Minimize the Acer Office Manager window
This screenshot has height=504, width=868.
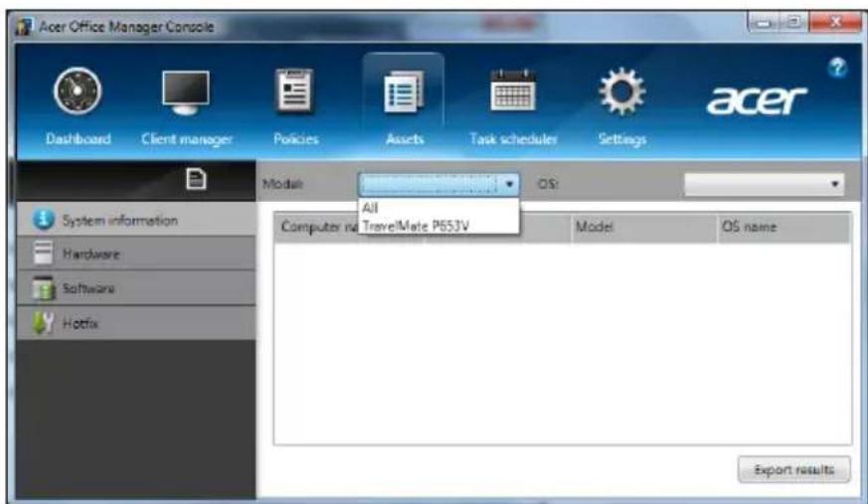764,23
